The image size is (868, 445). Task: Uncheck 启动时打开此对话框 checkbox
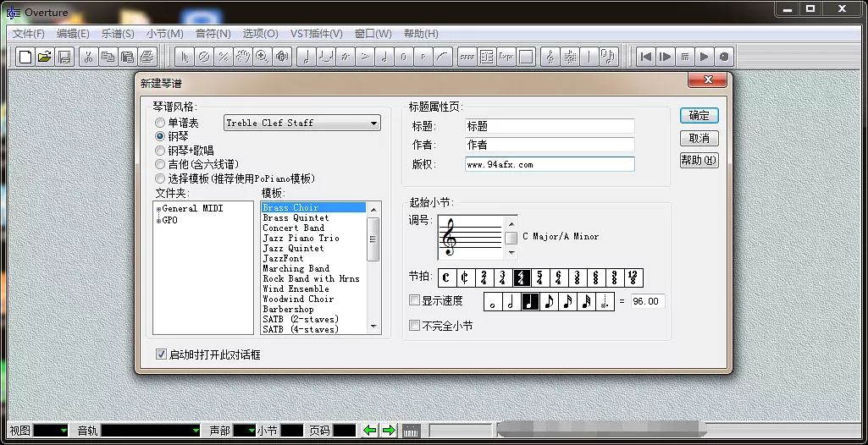pos(161,354)
